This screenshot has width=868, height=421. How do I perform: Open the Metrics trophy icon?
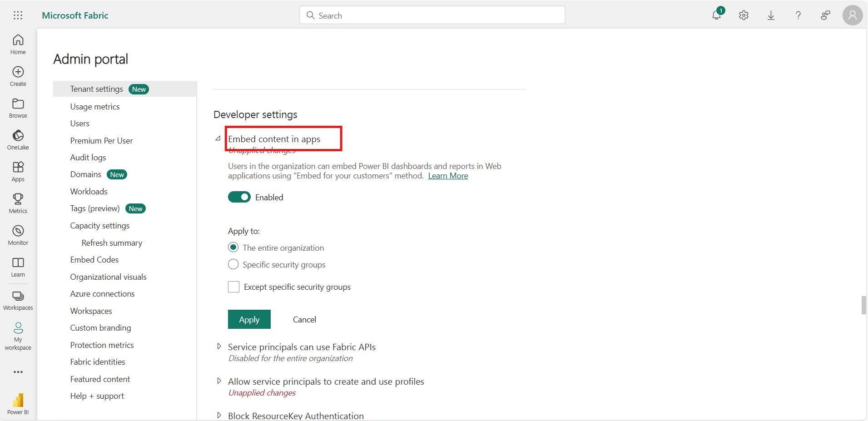pyautogui.click(x=18, y=199)
